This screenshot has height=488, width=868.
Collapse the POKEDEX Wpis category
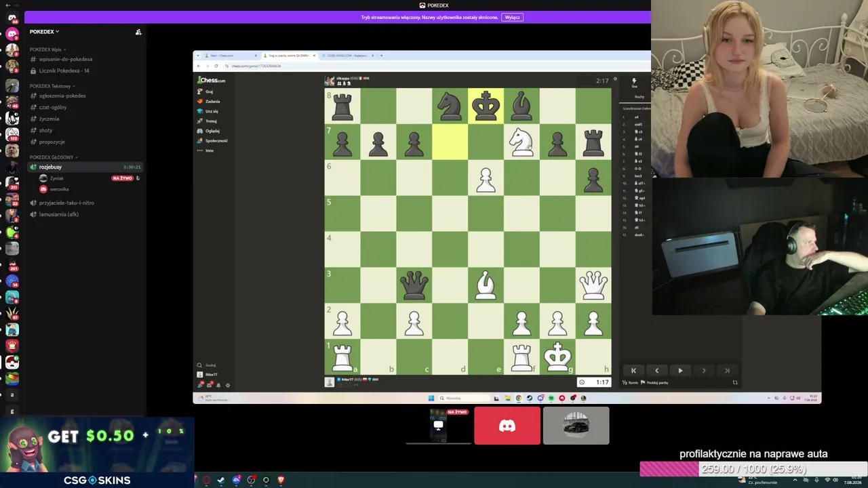[x=47, y=49]
